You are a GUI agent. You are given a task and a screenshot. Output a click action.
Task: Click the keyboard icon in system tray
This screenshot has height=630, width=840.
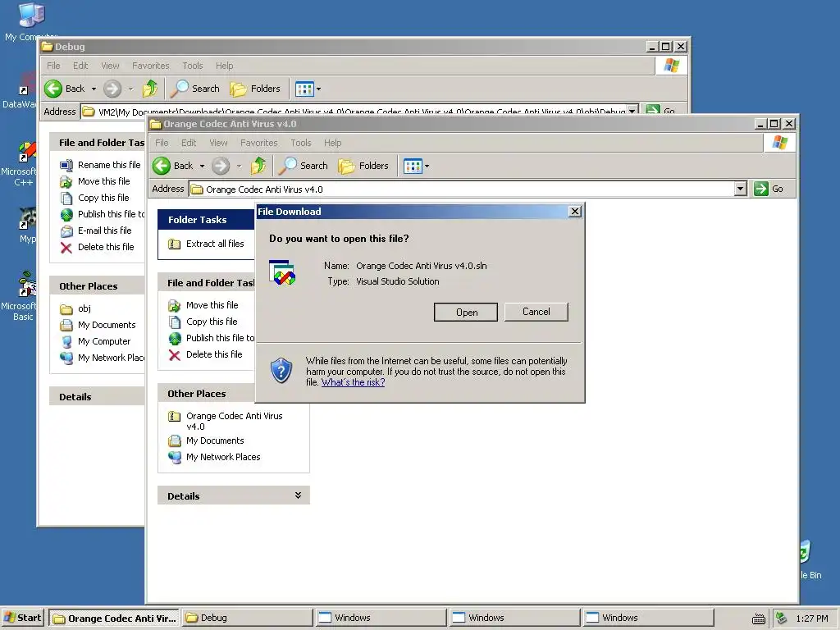(758, 619)
